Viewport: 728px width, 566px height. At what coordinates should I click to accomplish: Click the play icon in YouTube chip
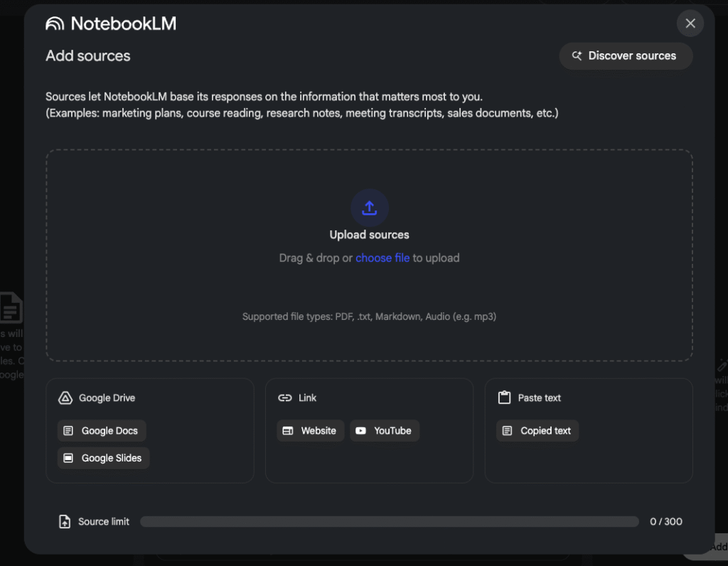point(360,431)
